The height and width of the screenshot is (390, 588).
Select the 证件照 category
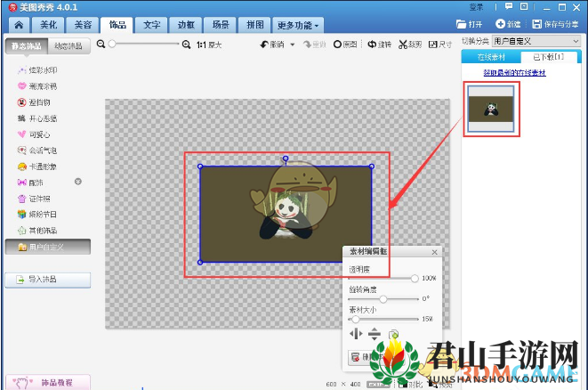coord(34,199)
